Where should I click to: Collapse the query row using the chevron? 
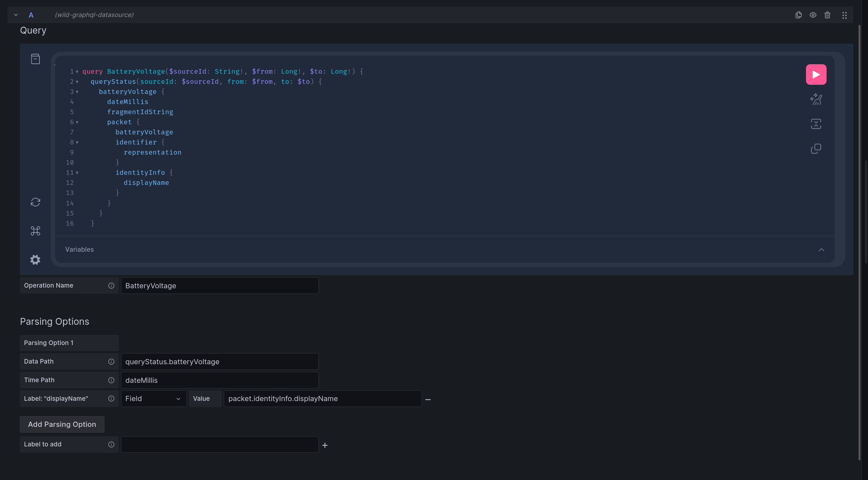coord(16,15)
